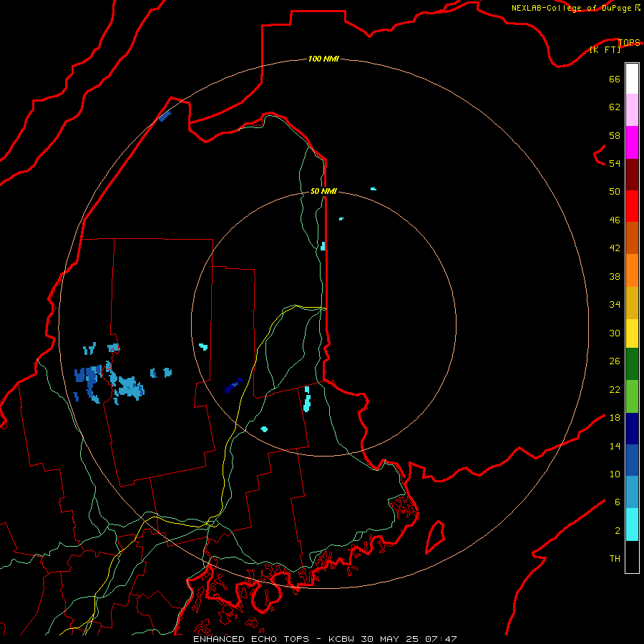
Task: Click the 07:47 timestamp
Action: pyautogui.click(x=441, y=639)
